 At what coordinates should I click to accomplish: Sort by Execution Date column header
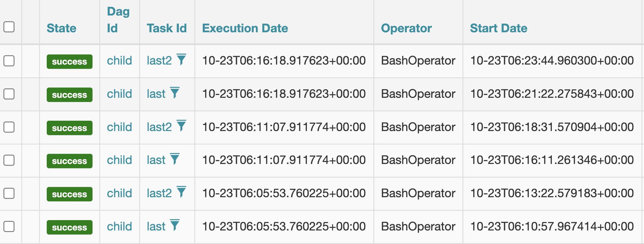tap(245, 28)
